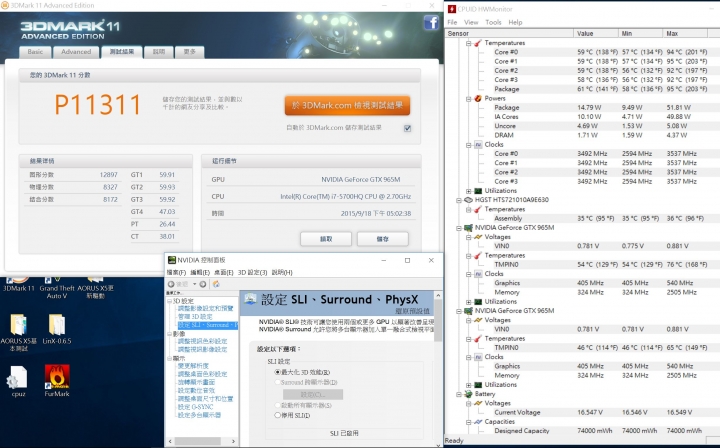Click the NVIDIA tree horizontal scrollbar thumb
The width and height of the screenshot is (720, 448).
(x=197, y=441)
